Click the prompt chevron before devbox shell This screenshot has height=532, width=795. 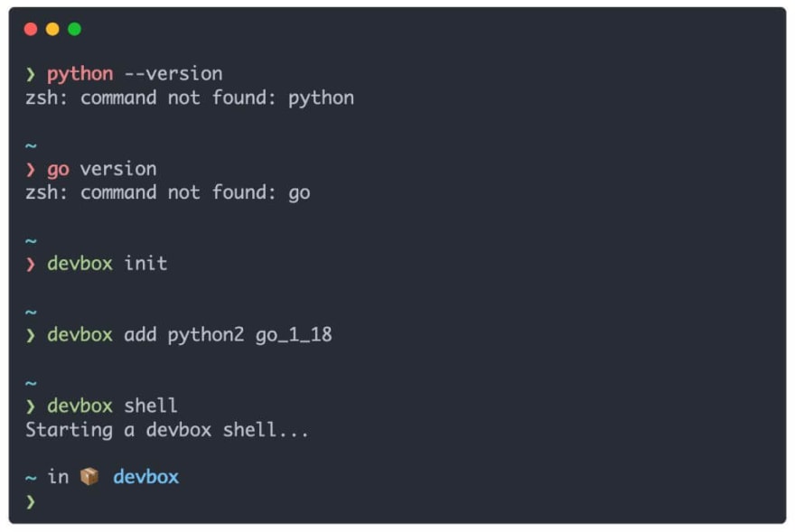(x=31, y=406)
